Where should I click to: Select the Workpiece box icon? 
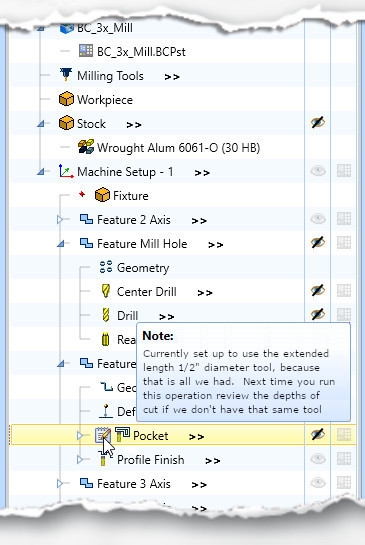click(x=66, y=99)
